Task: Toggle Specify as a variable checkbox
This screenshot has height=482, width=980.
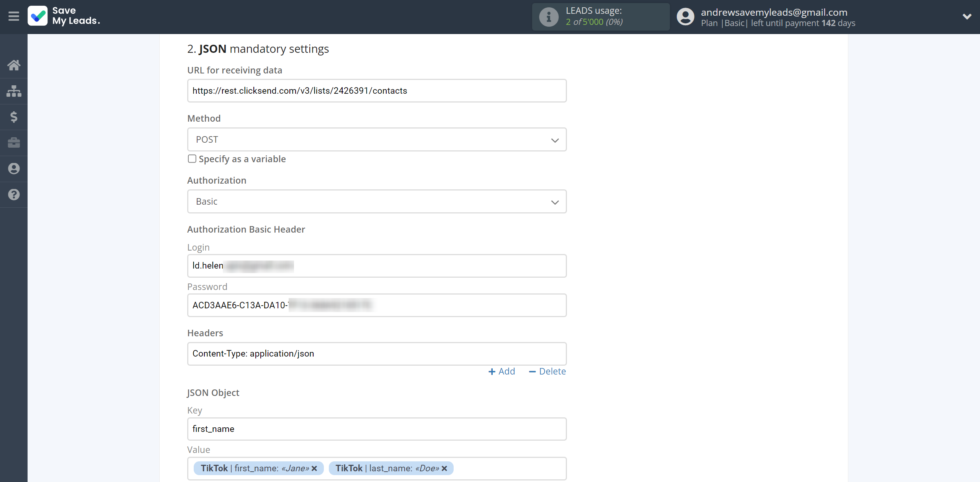Action: click(x=192, y=159)
